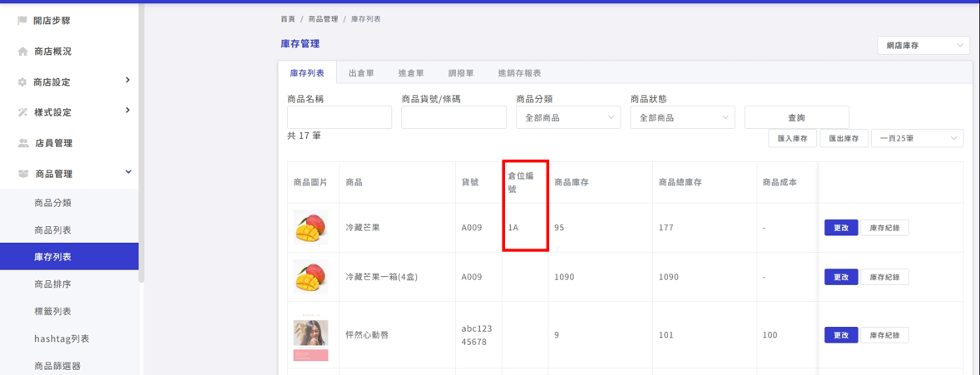The image size is (980, 375).
Task: Click 庫存紀錄 for 冷藏芒果一箱(4盒) row
Action: click(884, 277)
